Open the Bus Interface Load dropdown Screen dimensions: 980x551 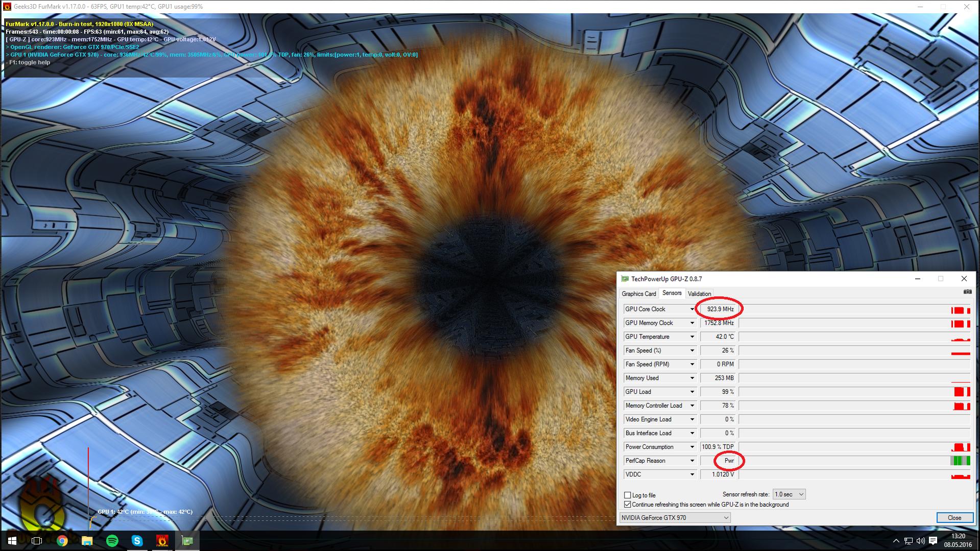(692, 434)
